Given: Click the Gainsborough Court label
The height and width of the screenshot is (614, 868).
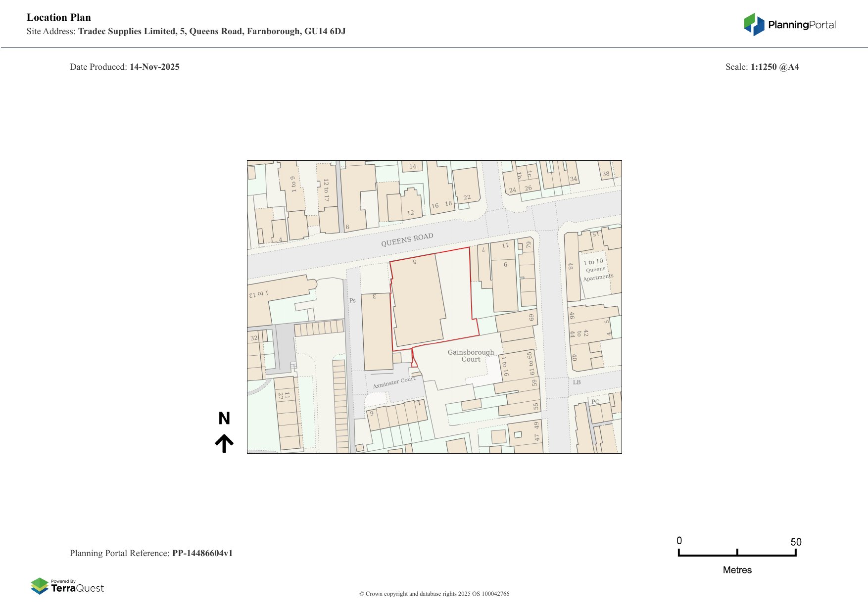Looking at the screenshot, I should (471, 356).
